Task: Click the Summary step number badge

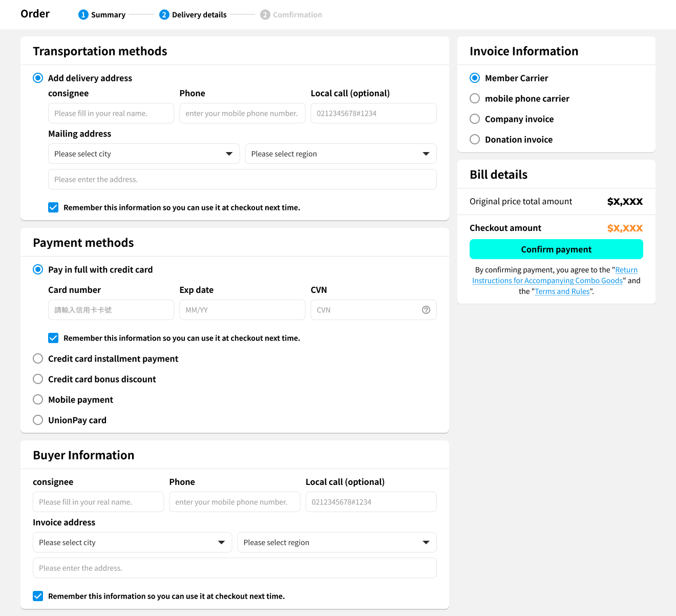Action: pos(83,15)
